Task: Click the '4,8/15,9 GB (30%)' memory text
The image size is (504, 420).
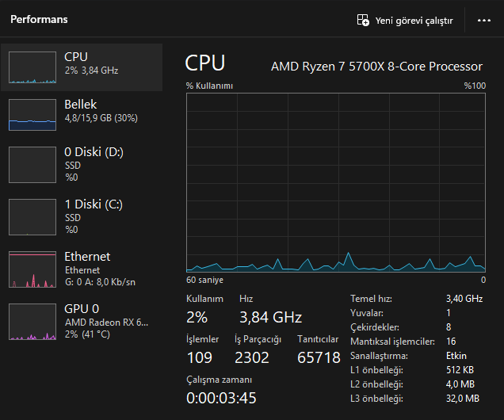Action: pyautogui.click(x=101, y=118)
